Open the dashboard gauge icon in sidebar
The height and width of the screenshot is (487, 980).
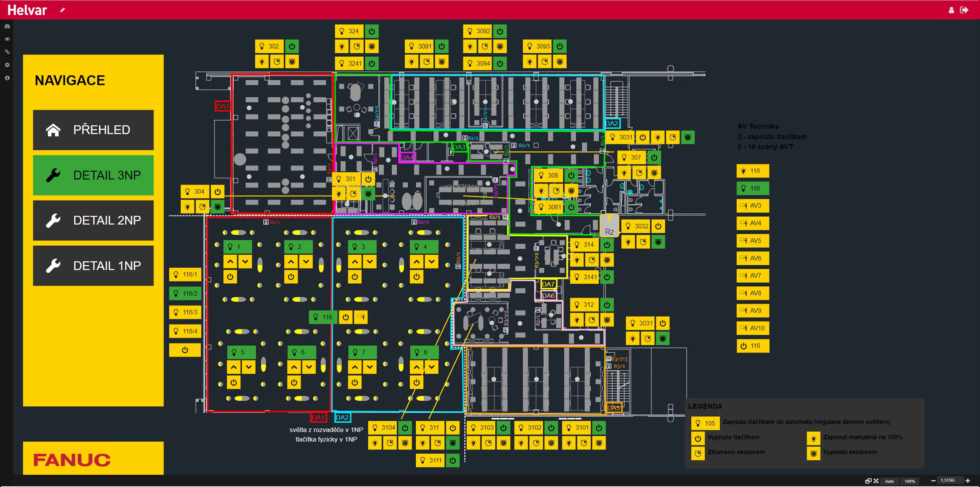click(x=7, y=26)
